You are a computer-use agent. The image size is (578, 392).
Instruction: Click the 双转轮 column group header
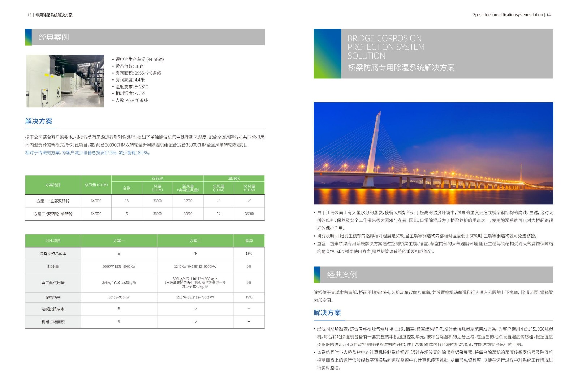point(157,178)
